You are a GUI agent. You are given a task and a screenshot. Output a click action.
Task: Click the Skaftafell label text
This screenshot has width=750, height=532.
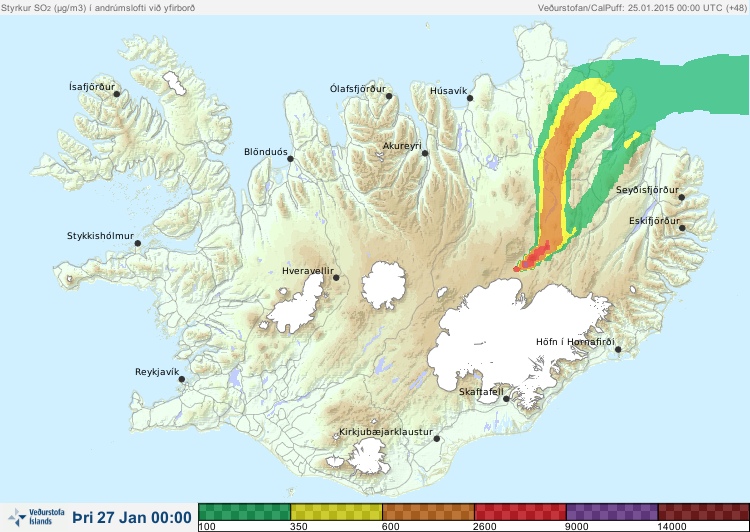coord(481,392)
